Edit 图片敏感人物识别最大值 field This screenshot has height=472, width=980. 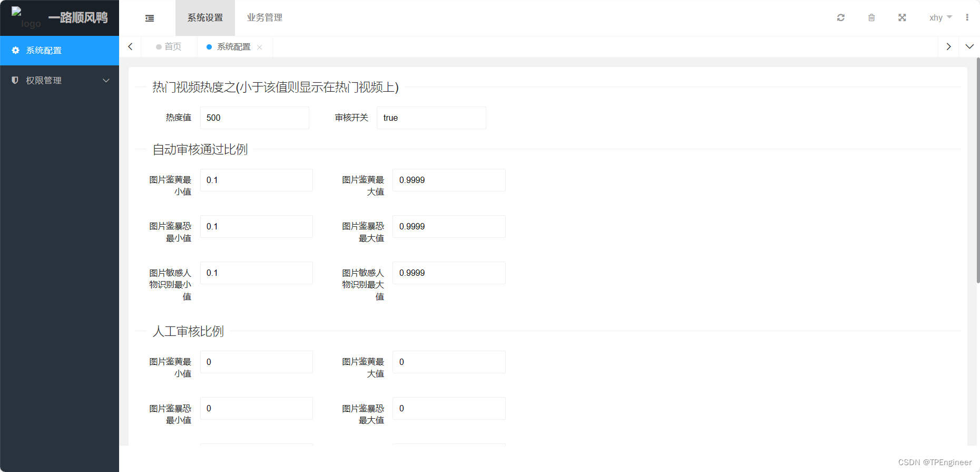(x=449, y=273)
